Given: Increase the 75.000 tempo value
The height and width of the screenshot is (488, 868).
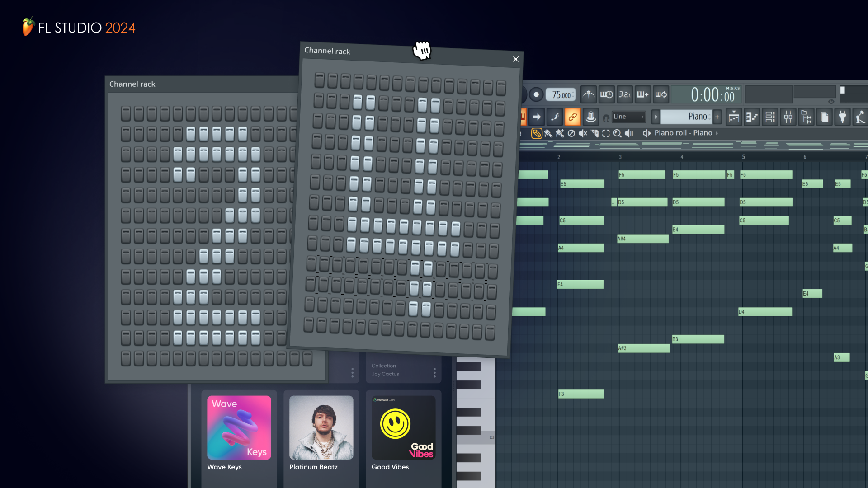Looking at the screenshot, I should 574,92.
